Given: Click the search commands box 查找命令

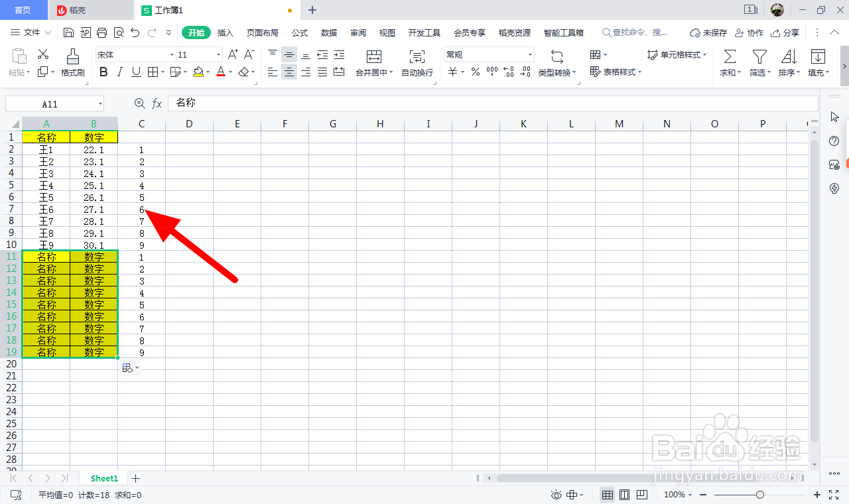Looking at the screenshot, I should (635, 32).
